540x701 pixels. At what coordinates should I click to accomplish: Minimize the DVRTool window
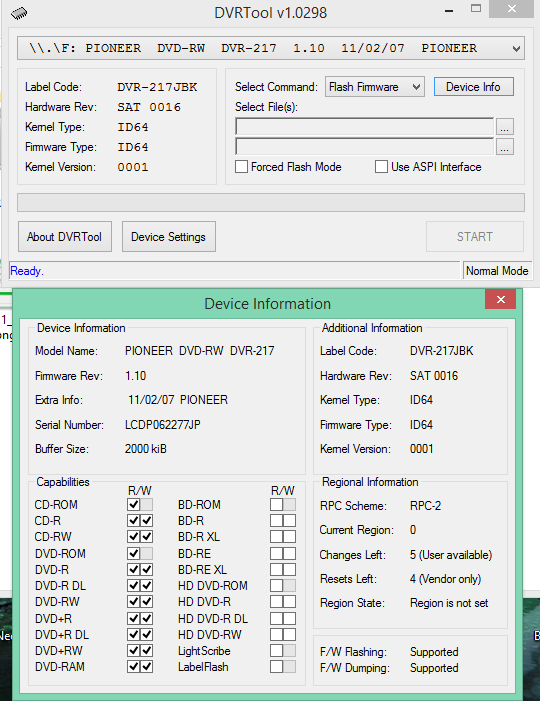pos(449,10)
